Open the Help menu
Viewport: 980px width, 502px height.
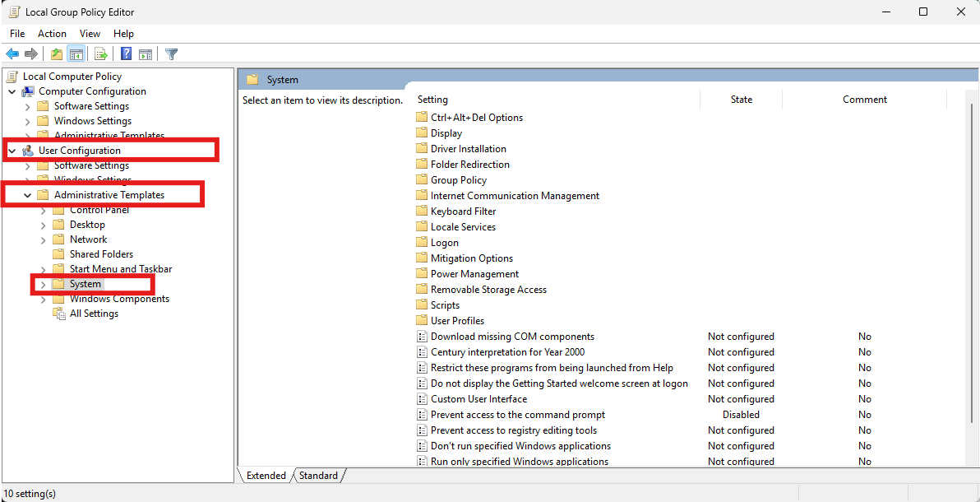tap(124, 34)
